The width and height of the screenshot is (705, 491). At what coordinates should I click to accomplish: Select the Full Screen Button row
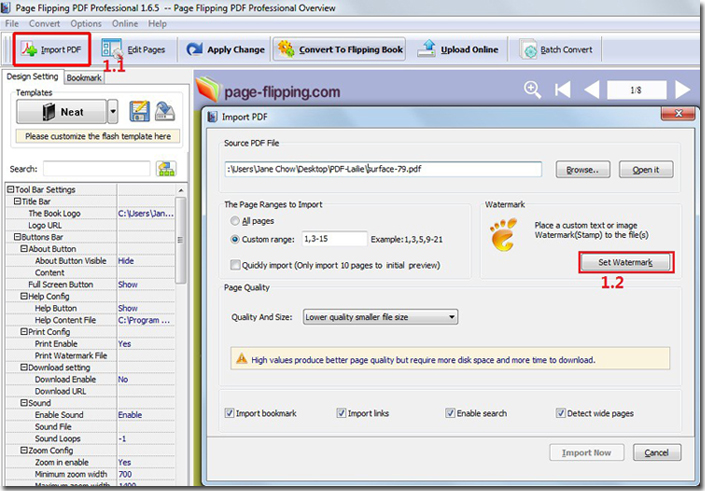(90, 284)
